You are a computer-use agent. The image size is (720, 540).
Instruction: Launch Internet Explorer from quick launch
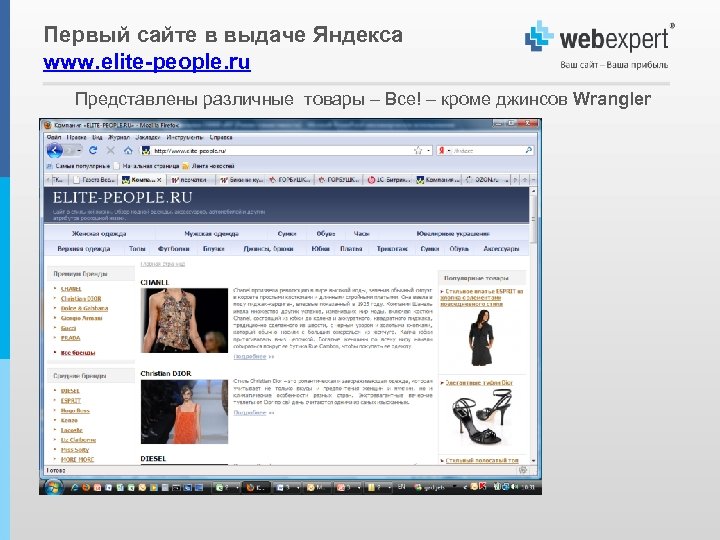74,487
